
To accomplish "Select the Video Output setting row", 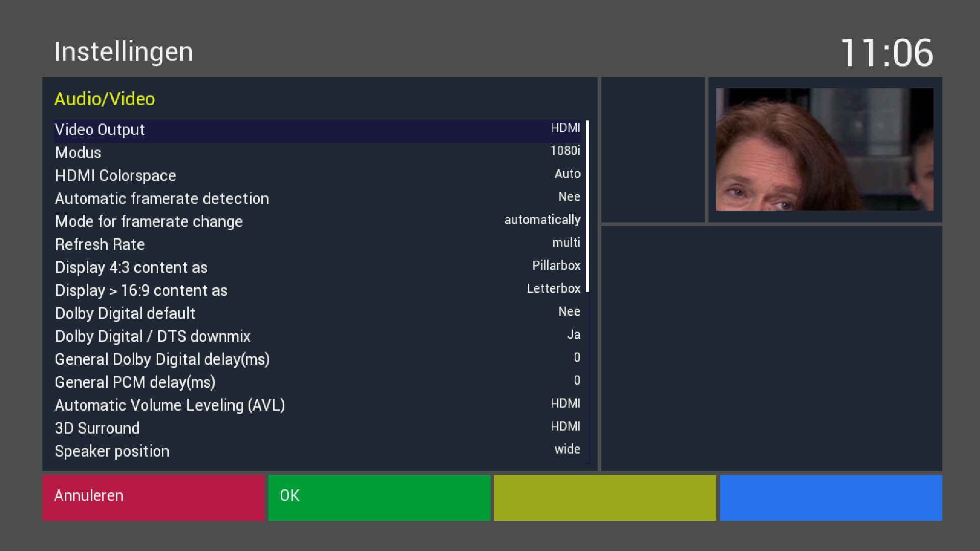I will point(316,130).
